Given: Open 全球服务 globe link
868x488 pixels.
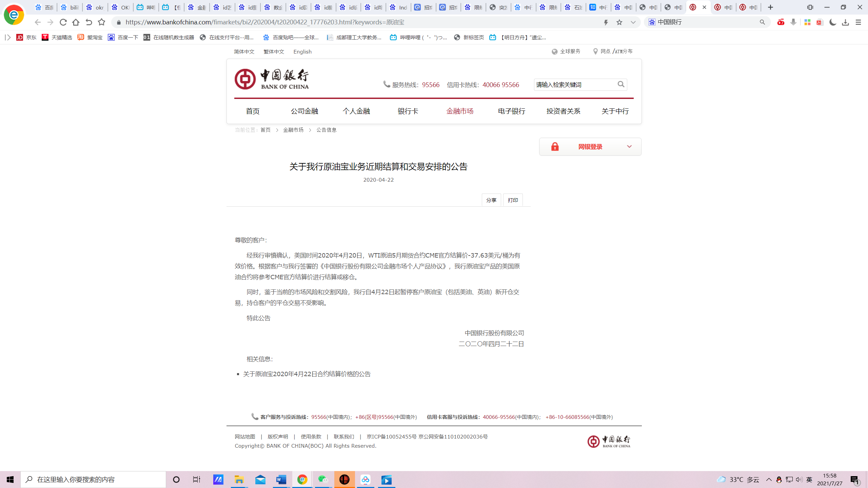Looking at the screenshot, I should pyautogui.click(x=566, y=52).
